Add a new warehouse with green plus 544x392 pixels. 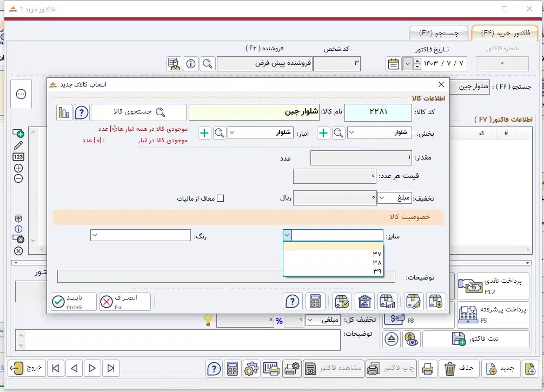coord(204,133)
